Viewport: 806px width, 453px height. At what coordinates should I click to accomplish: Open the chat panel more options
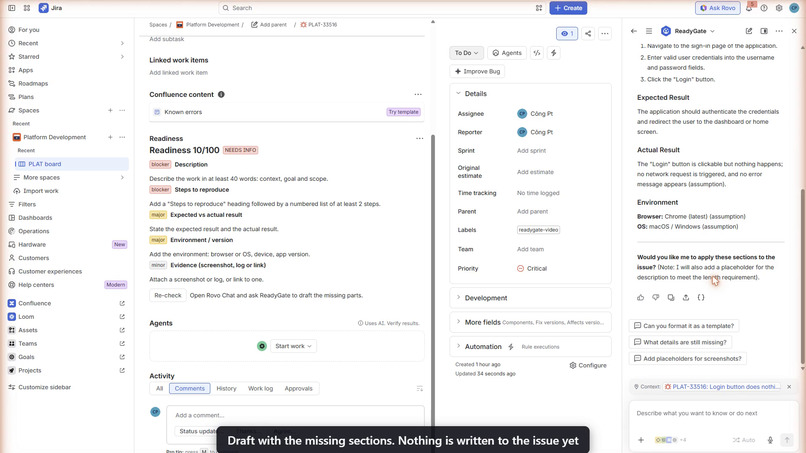point(779,31)
